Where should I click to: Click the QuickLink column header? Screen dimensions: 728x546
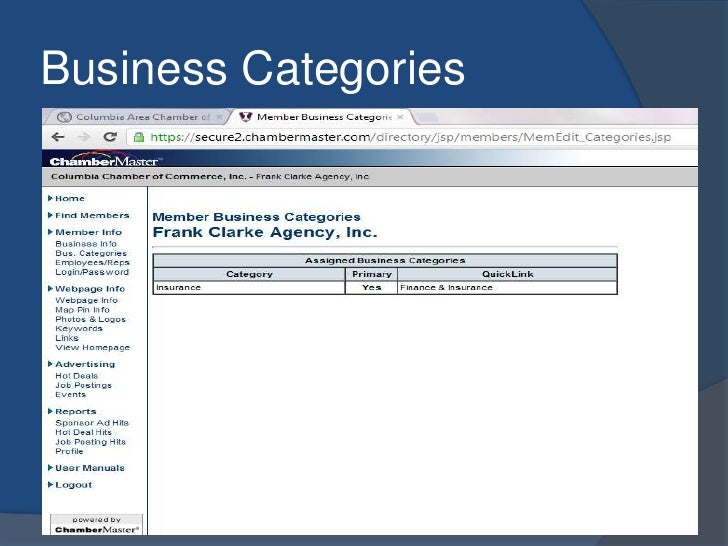click(507, 274)
